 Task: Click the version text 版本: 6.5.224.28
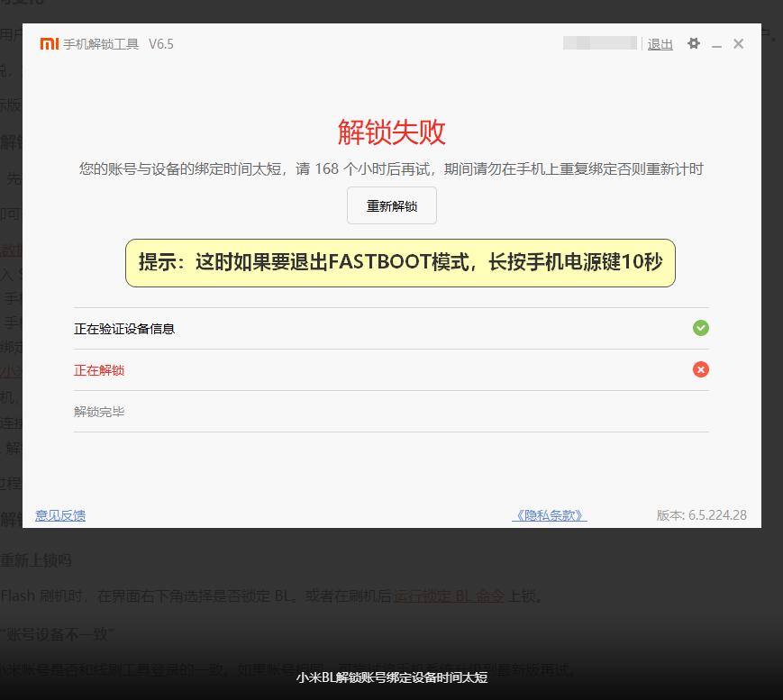click(702, 515)
